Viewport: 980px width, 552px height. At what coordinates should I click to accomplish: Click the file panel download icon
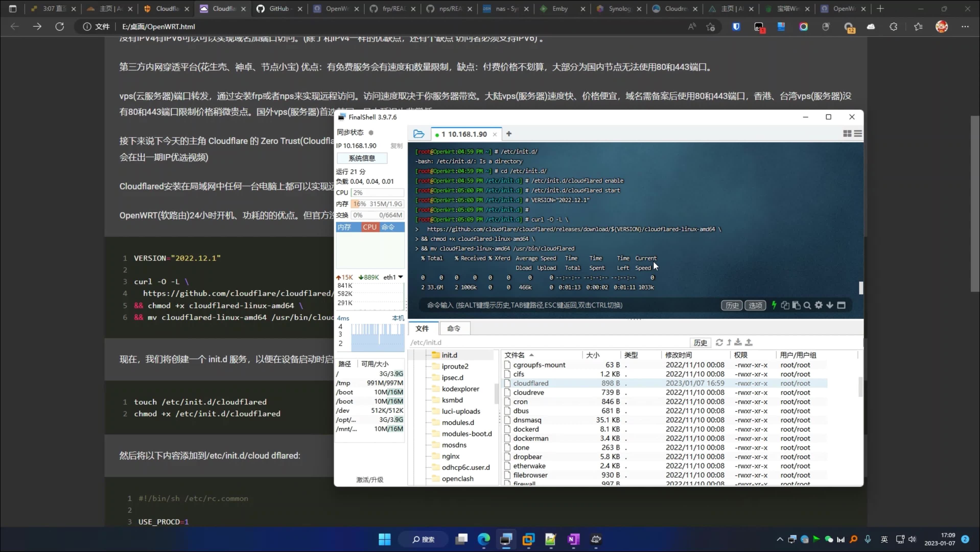point(738,342)
